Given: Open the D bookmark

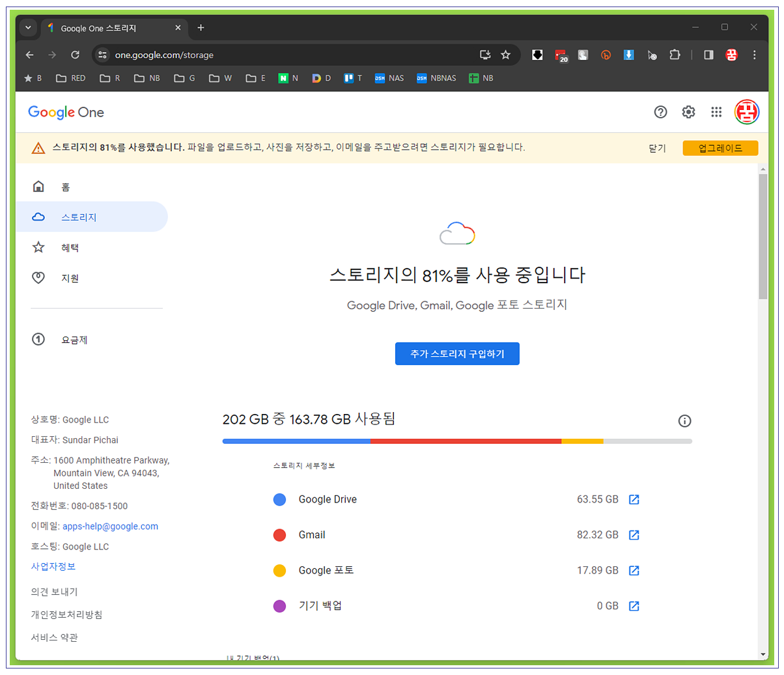Looking at the screenshot, I should 322,78.
